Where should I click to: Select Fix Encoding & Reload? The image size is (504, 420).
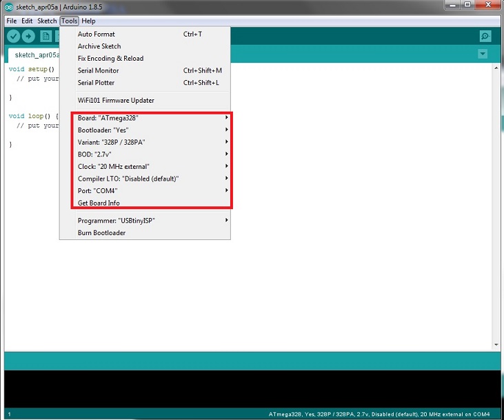(x=145, y=59)
